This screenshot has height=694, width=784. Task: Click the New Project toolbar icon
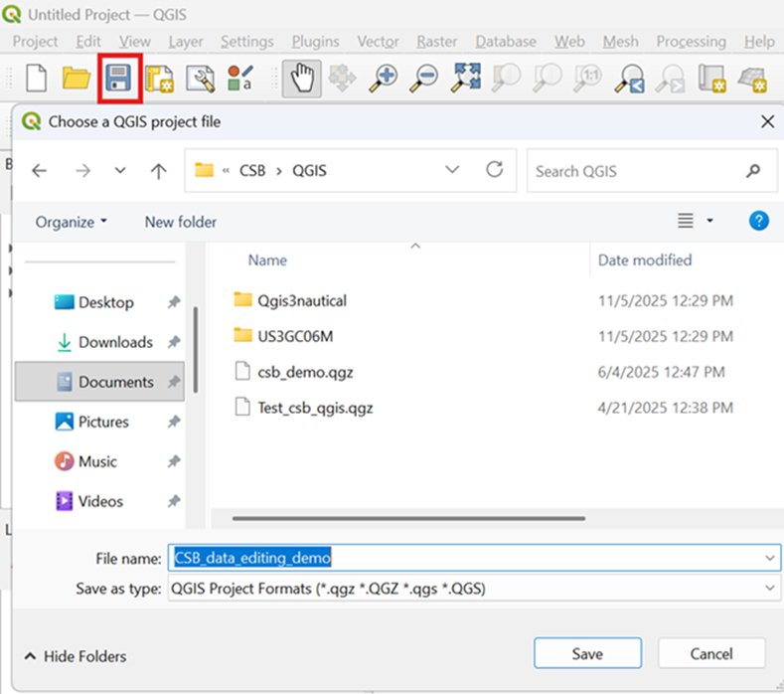[37, 80]
